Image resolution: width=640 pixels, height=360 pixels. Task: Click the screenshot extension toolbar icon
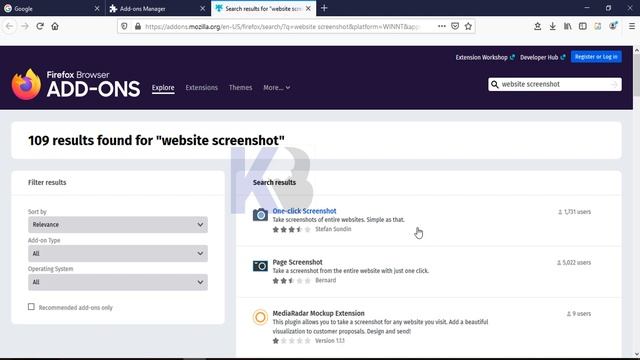pyautogui.click(x=598, y=26)
